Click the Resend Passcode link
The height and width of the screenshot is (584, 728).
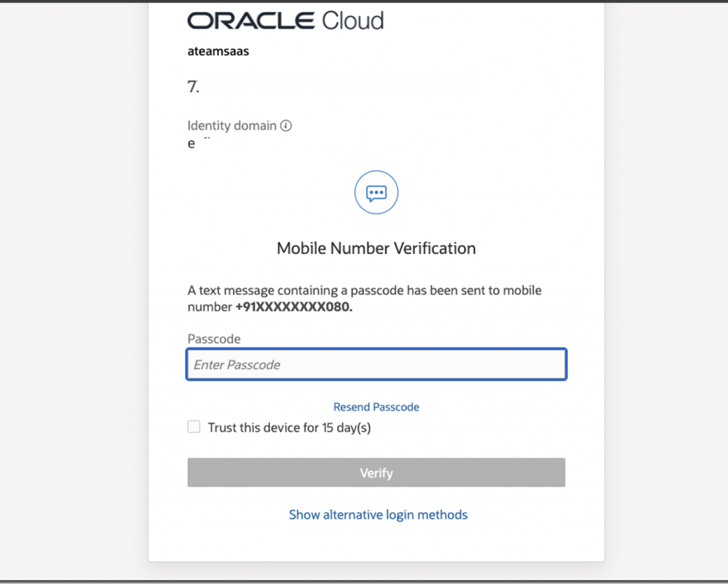(376, 407)
